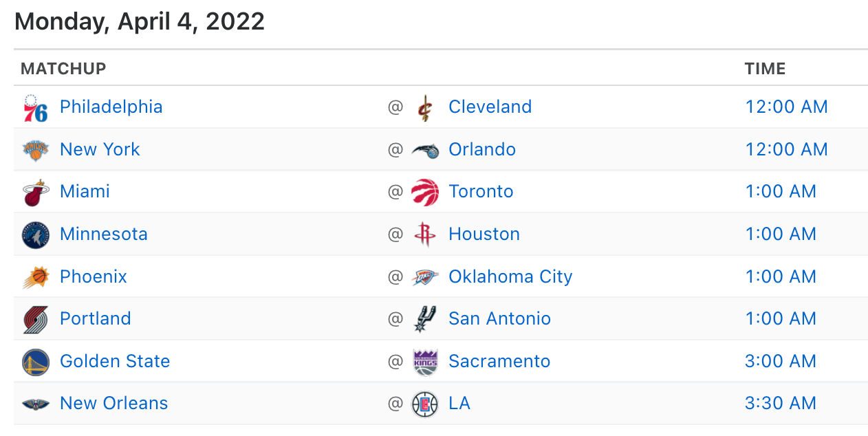Viewport: 868px width, 436px height.
Task: Click the Sacramento Kings logo
Action: point(424,362)
